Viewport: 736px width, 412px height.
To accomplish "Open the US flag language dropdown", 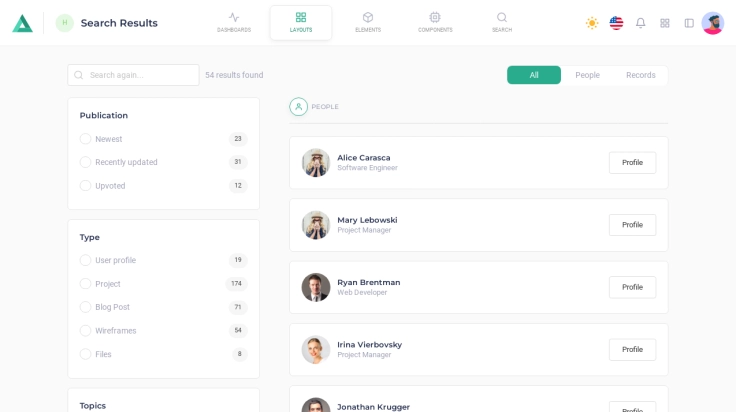I will [x=616, y=23].
